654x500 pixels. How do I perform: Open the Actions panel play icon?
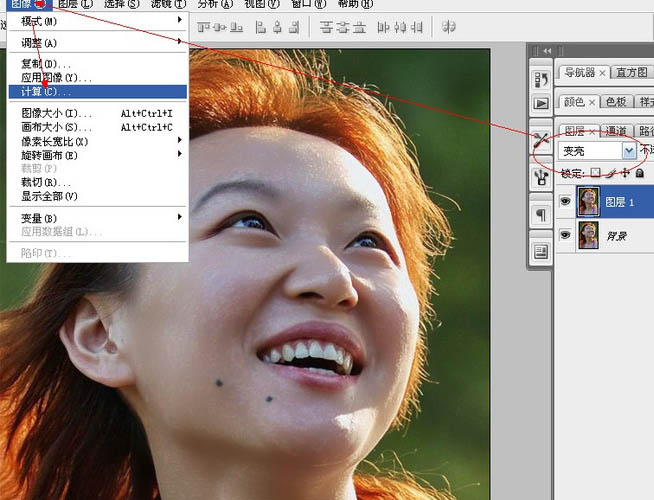point(541,103)
